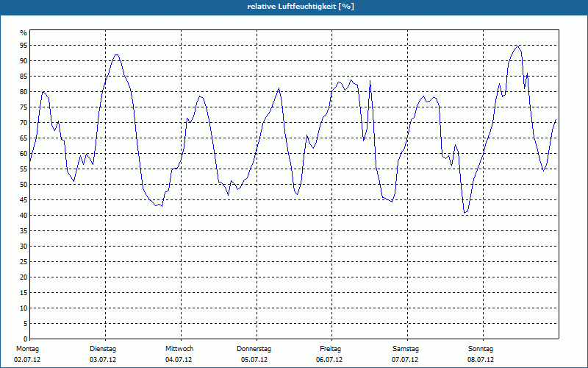
Task: Click the y-axis value 85
Action: click(24, 77)
